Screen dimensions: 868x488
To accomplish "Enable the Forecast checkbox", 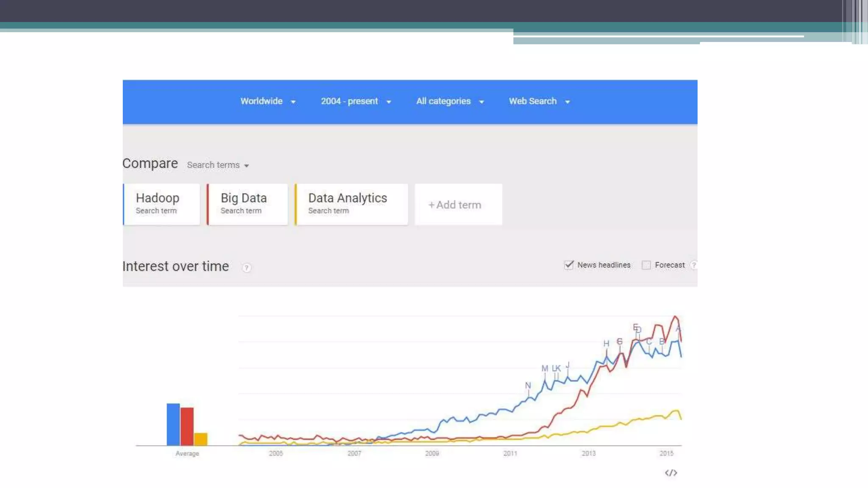I will pos(646,265).
